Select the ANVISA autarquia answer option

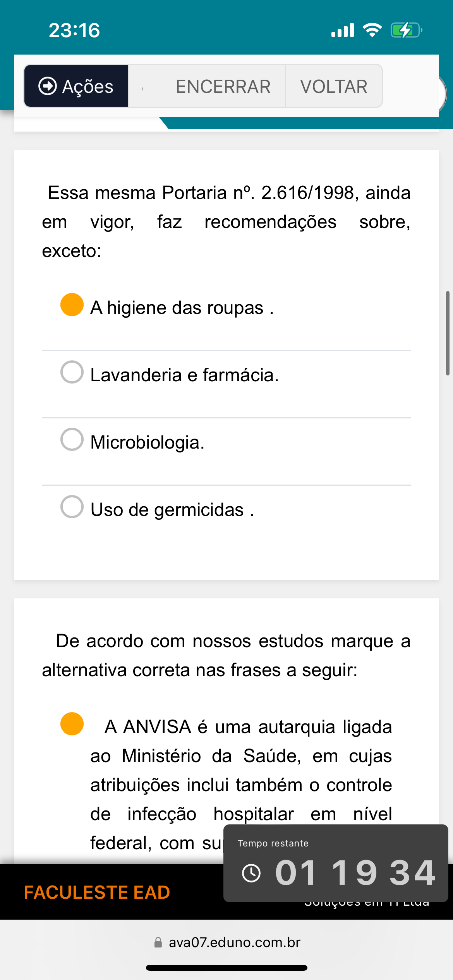coord(72,724)
